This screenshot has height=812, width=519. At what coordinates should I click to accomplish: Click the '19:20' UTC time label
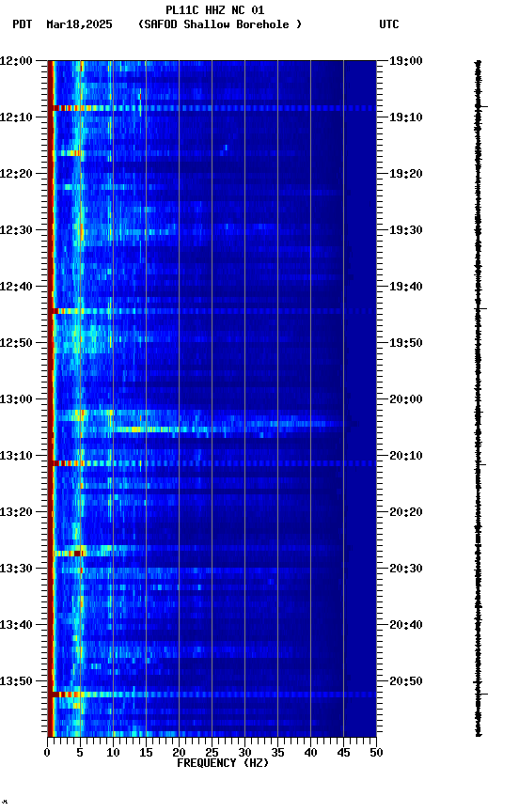point(406,174)
